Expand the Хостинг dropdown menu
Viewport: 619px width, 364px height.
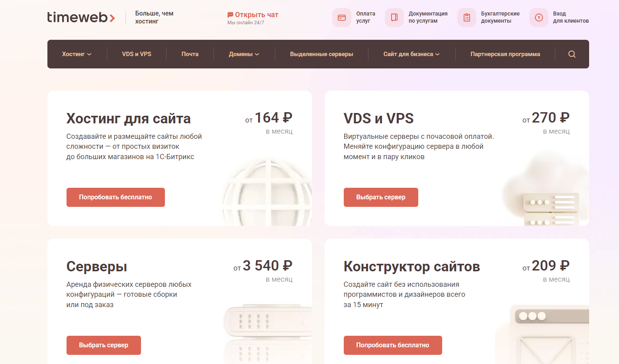76,54
